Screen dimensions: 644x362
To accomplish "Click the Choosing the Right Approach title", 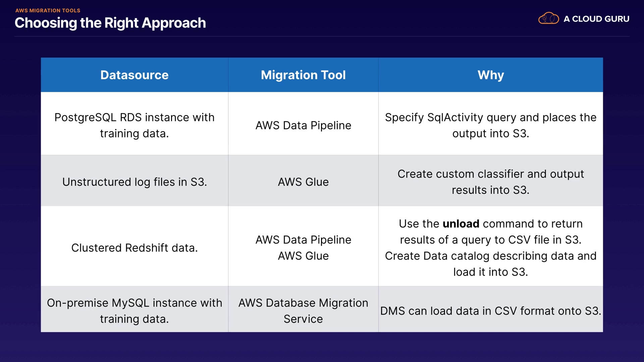I will tap(110, 23).
